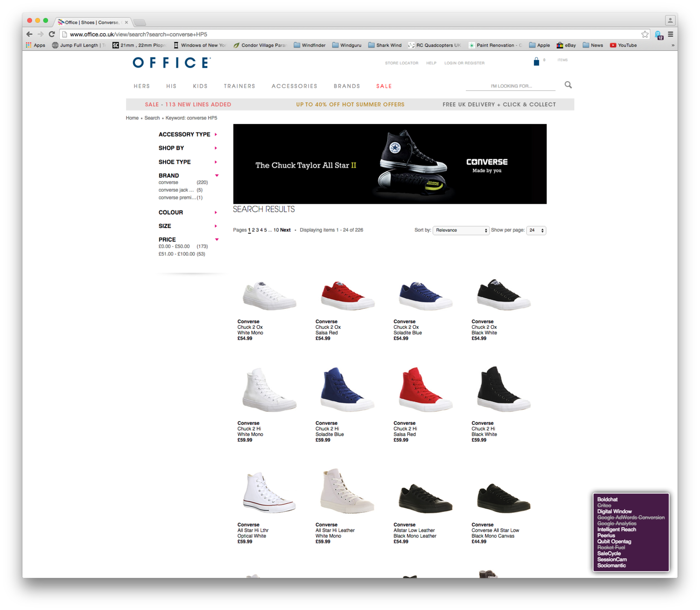The image size is (700, 610).
Task: Open the Sort by Relevance dropdown
Action: pyautogui.click(x=461, y=230)
